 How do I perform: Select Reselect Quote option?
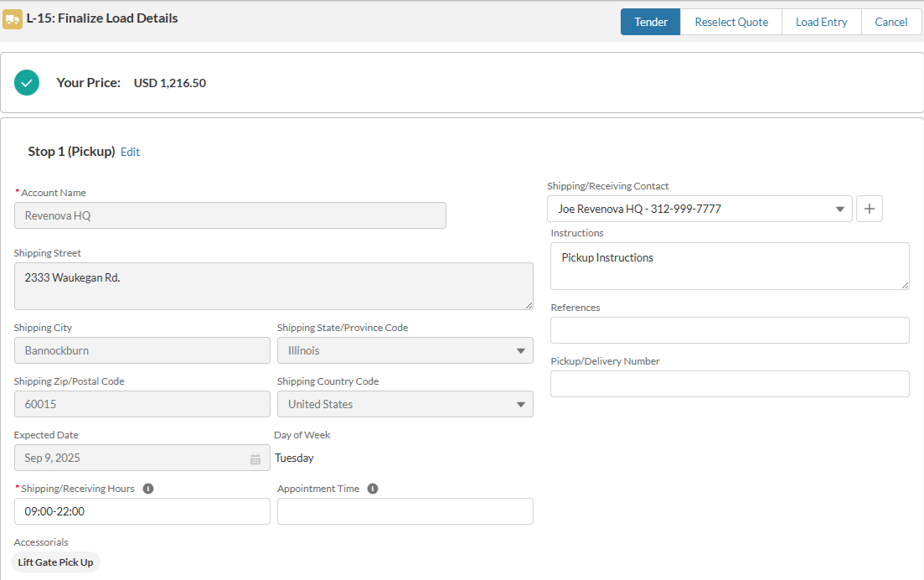click(x=731, y=22)
